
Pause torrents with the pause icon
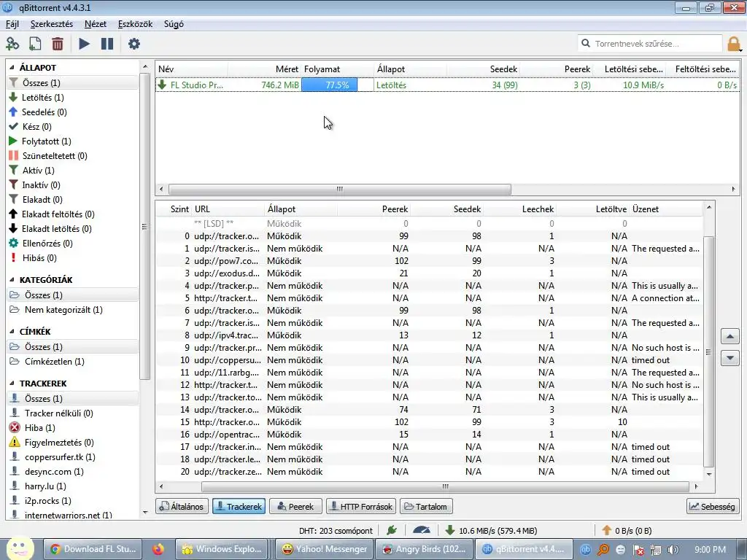click(x=107, y=44)
